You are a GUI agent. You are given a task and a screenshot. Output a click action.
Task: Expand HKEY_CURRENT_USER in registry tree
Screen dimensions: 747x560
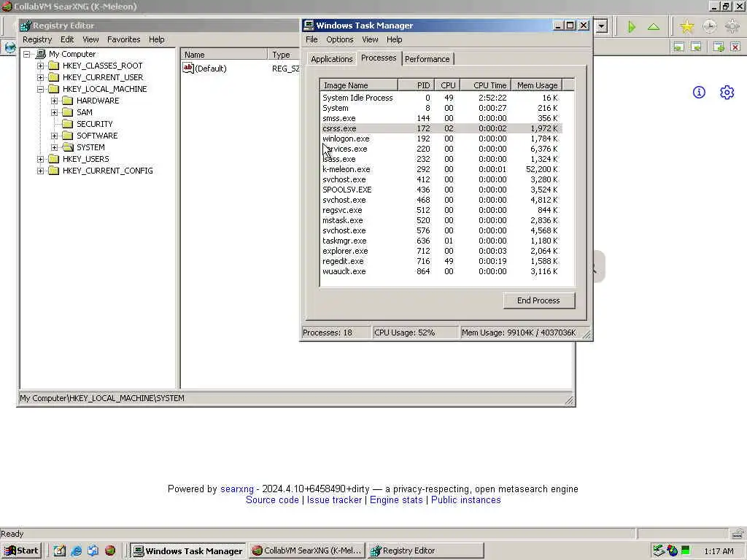tap(41, 77)
